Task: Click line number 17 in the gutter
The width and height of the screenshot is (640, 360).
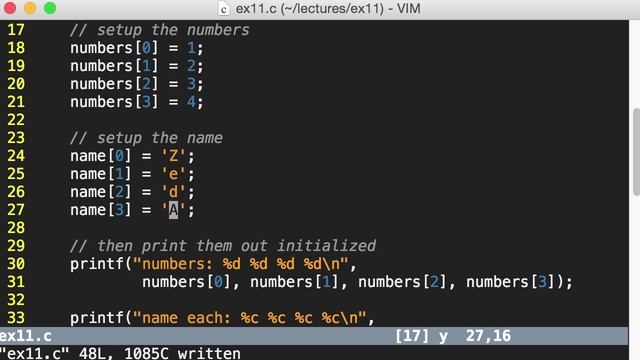Action: click(x=16, y=30)
